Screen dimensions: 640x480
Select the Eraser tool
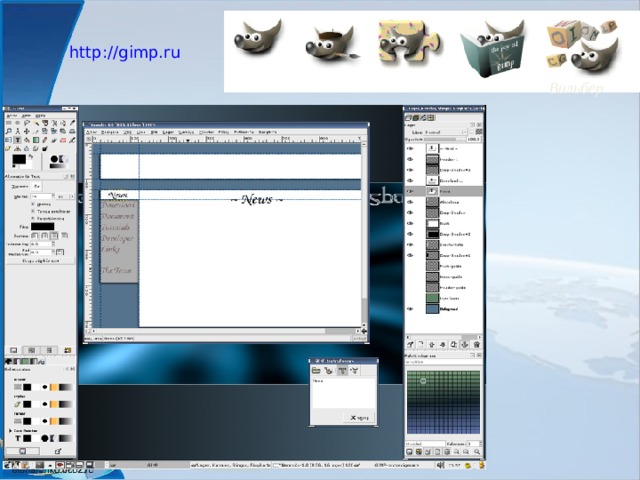tap(63, 140)
